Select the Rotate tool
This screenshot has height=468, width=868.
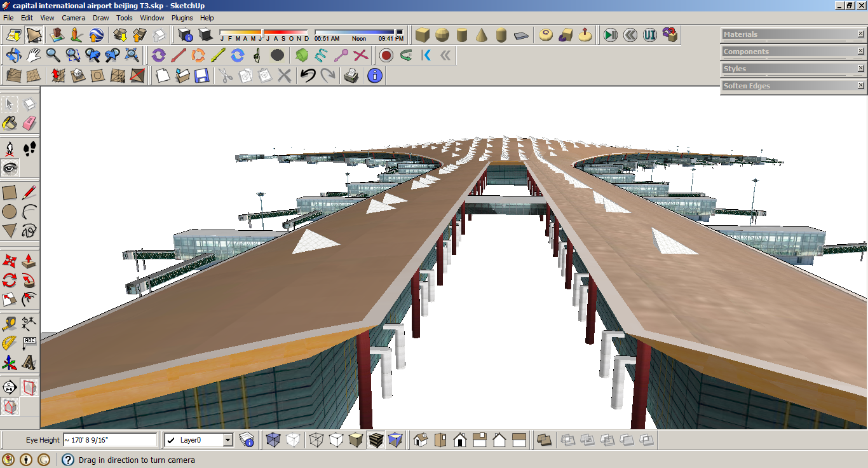10,280
